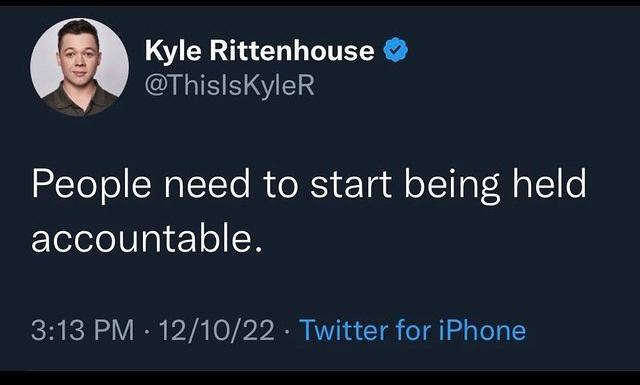Click the word "held" in the tweet
Viewport: 640px width, 385px height.
click(549, 183)
